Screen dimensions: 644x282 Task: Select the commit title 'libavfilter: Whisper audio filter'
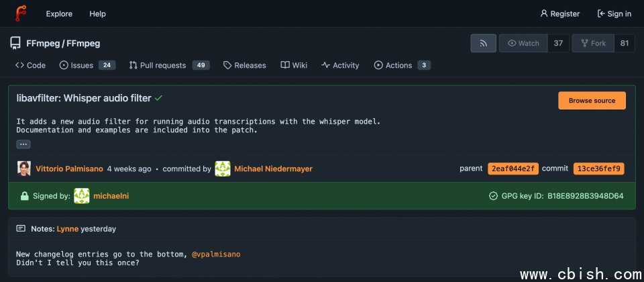[x=84, y=98]
